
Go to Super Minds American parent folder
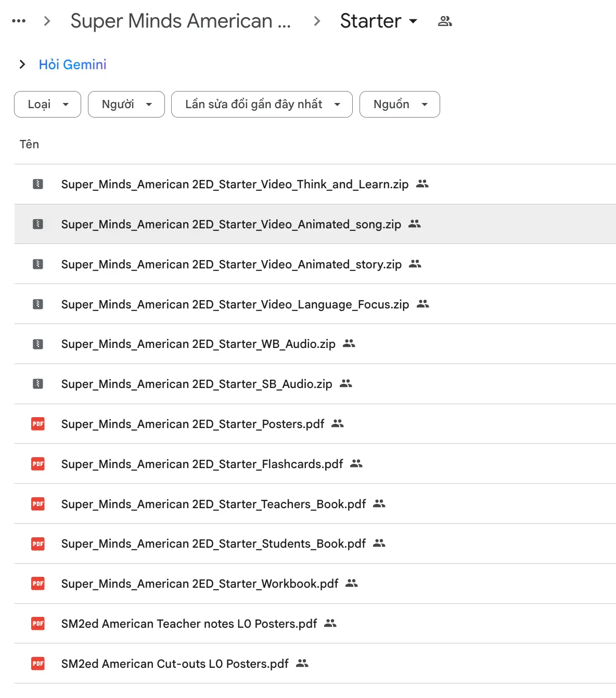[x=180, y=21]
